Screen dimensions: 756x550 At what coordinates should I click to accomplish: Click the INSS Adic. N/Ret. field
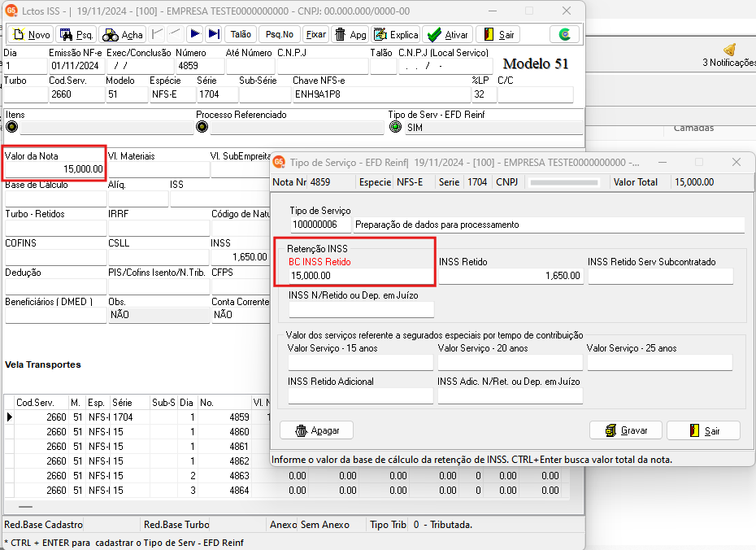tap(511, 395)
